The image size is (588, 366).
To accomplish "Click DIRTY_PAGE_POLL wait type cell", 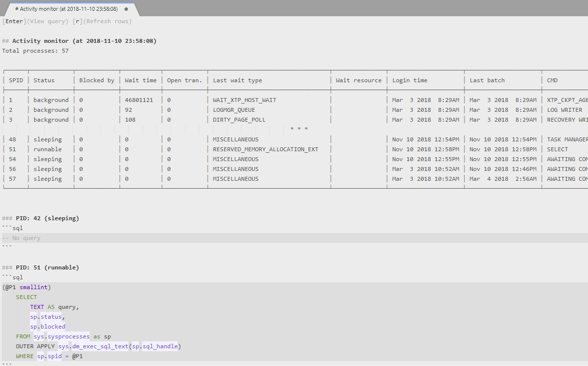I will point(239,120).
